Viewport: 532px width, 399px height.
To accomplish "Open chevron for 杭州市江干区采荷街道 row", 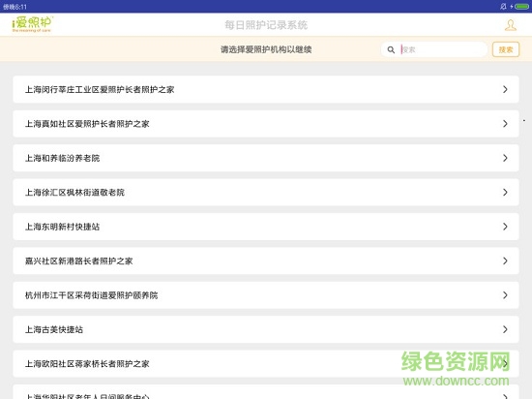I will click(505, 295).
